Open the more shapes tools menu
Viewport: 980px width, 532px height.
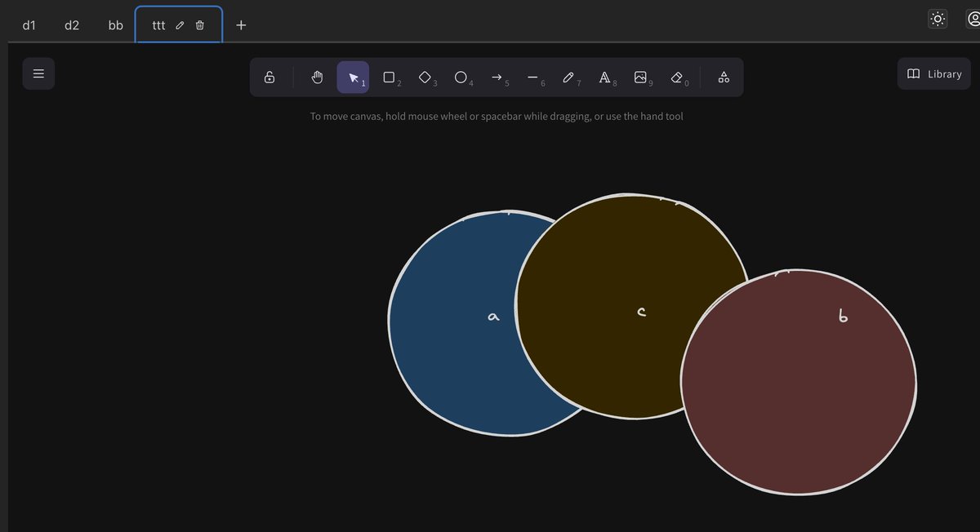[724, 78]
